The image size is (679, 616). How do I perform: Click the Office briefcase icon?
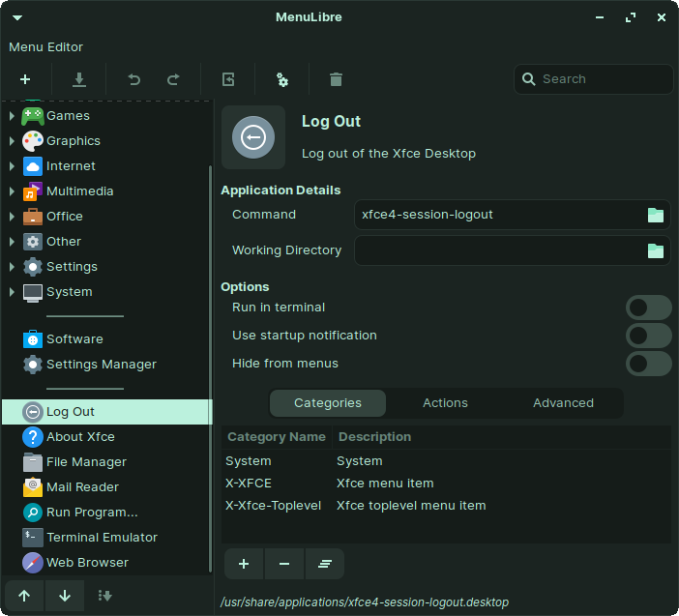pyautogui.click(x=33, y=217)
